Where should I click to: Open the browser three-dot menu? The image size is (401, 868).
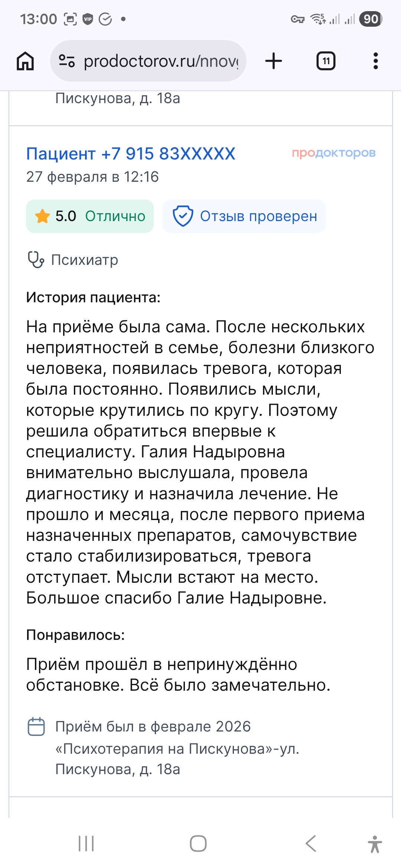tap(375, 61)
